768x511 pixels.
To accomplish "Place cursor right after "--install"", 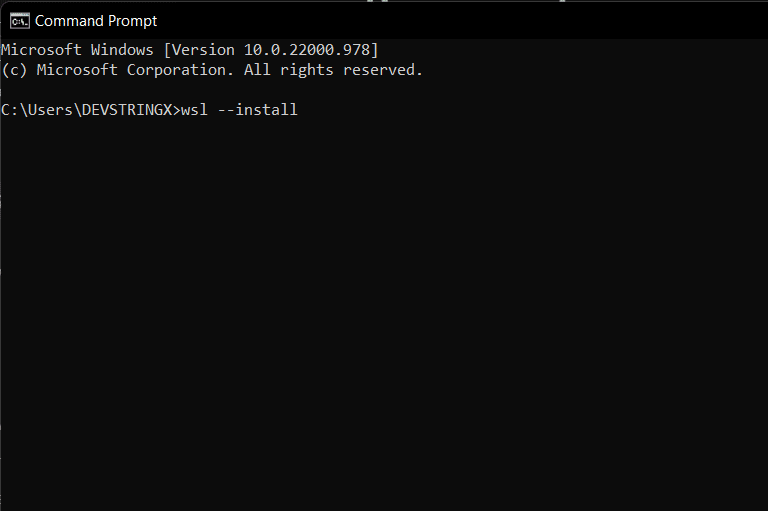I will (x=299, y=110).
